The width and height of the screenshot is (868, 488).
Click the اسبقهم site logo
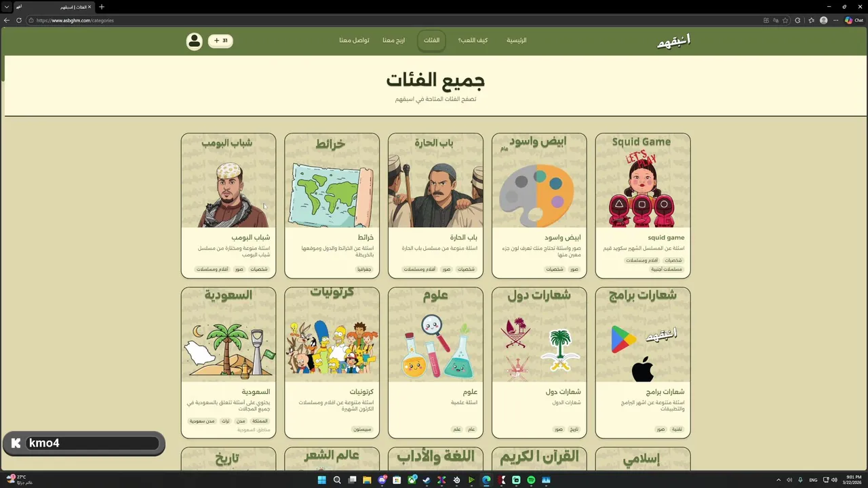tap(673, 41)
